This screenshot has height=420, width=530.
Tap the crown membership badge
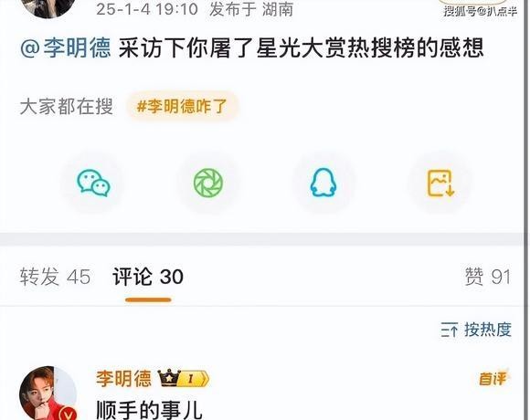point(184,379)
